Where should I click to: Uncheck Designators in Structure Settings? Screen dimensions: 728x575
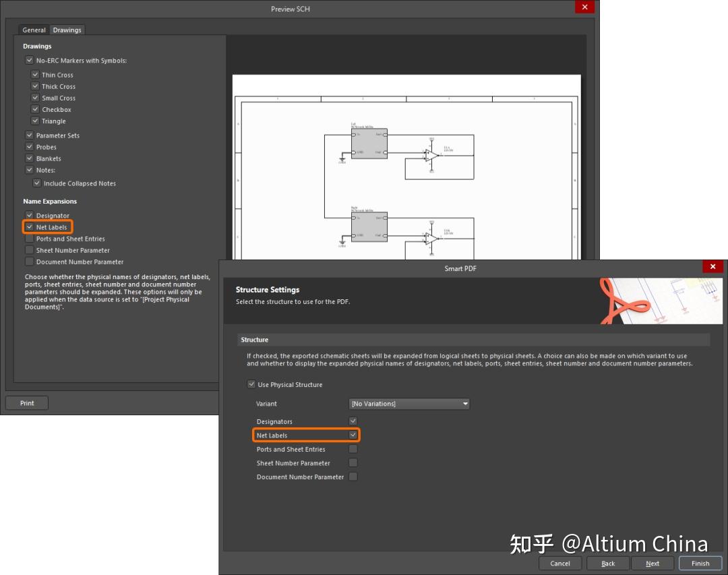pos(353,420)
